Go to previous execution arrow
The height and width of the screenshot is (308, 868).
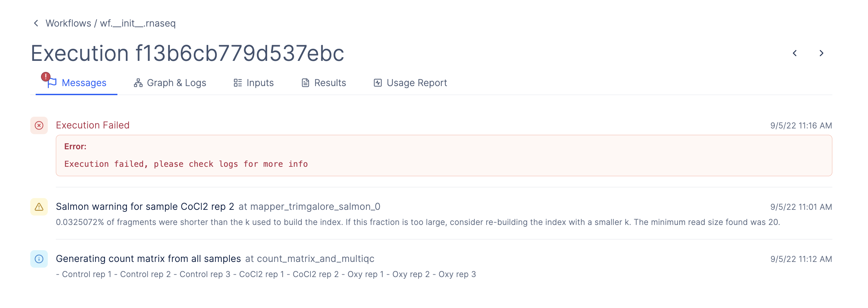(x=795, y=53)
